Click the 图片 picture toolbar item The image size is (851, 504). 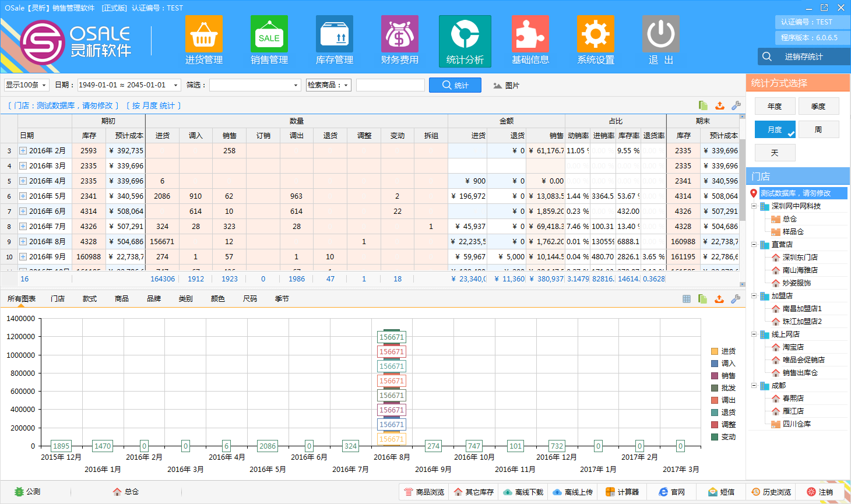506,85
